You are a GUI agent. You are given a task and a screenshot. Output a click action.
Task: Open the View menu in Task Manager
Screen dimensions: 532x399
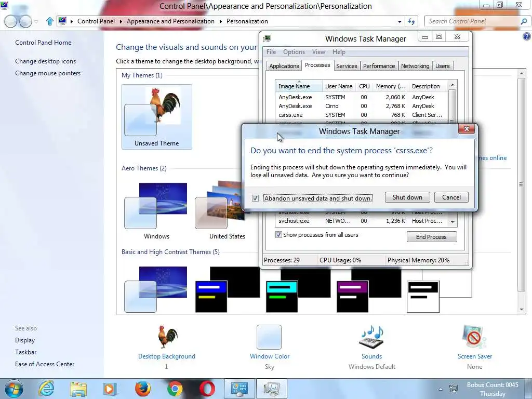pos(318,52)
